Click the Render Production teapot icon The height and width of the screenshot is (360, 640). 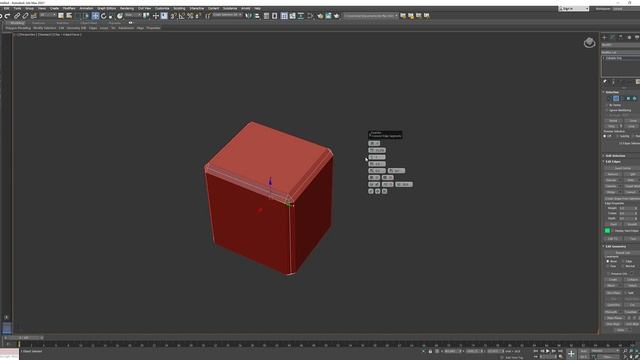(x=336, y=16)
